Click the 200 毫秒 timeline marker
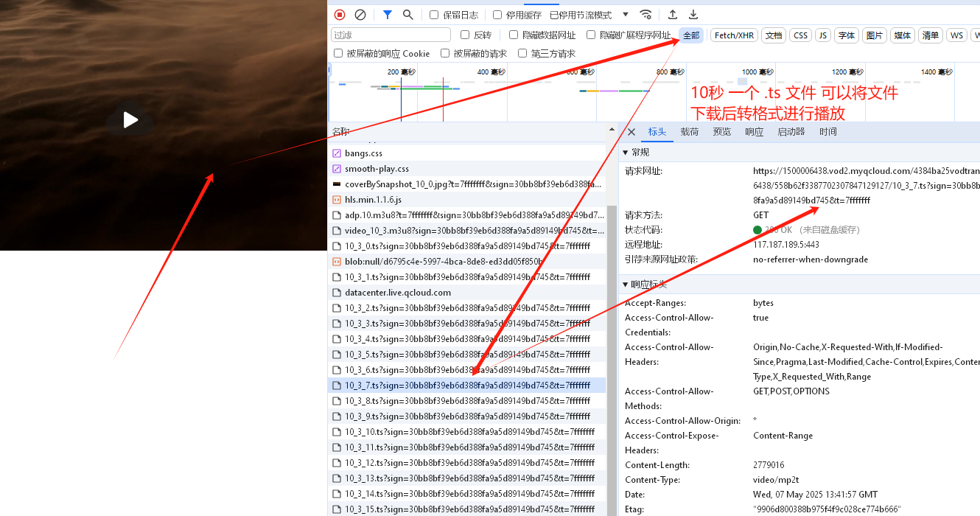 click(x=402, y=72)
